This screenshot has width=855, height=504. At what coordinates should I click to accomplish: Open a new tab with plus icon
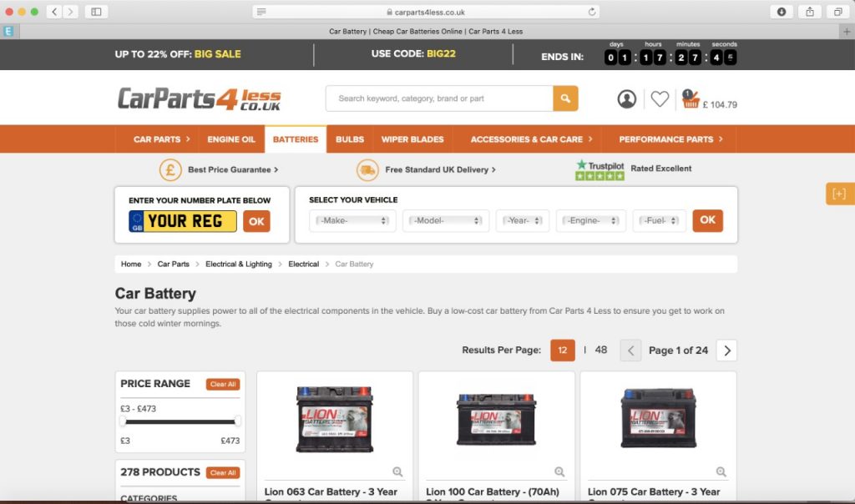(847, 32)
